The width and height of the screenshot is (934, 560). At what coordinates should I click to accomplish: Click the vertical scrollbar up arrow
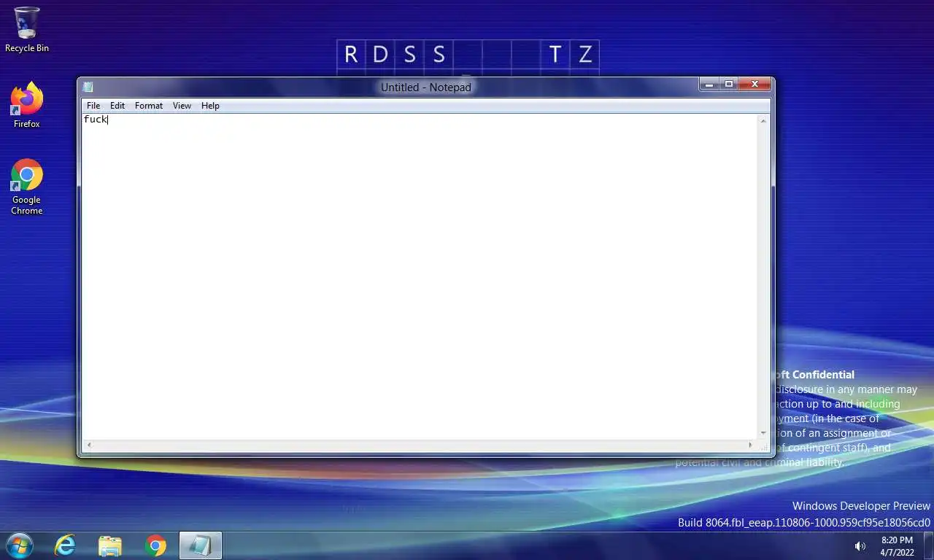(764, 120)
